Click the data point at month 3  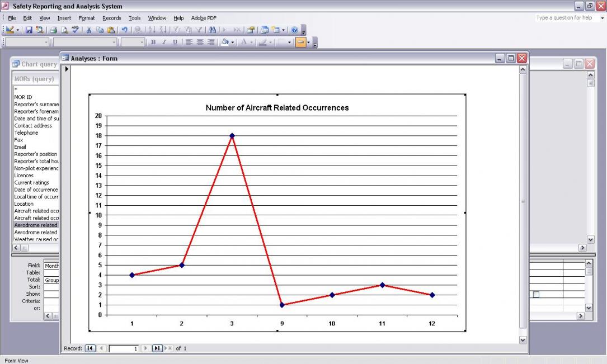(232, 135)
